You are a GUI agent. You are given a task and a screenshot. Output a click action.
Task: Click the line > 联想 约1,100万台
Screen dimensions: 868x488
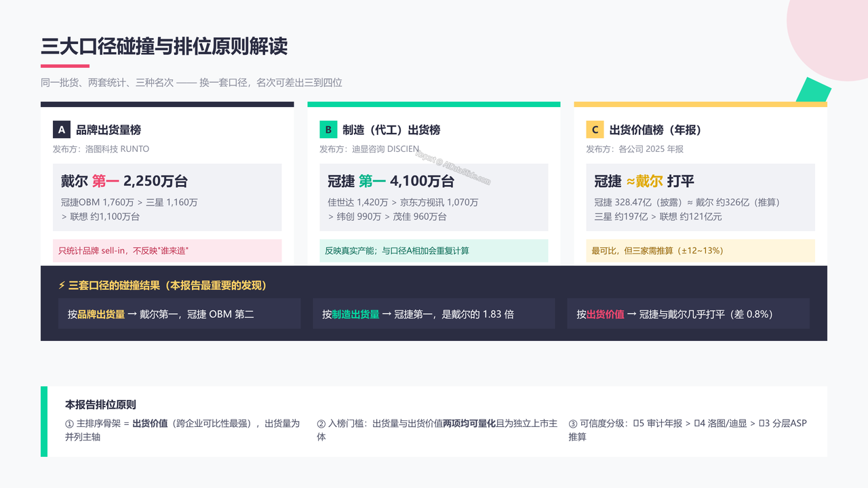100,216
